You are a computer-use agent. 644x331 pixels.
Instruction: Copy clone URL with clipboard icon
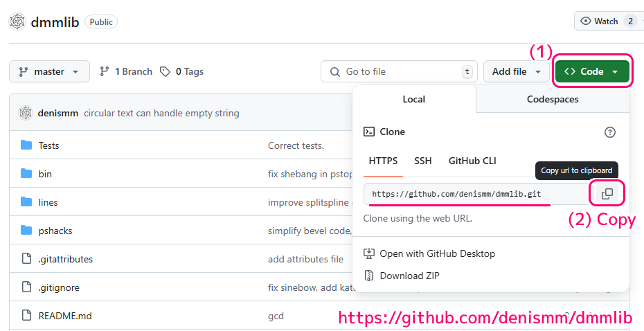607,193
